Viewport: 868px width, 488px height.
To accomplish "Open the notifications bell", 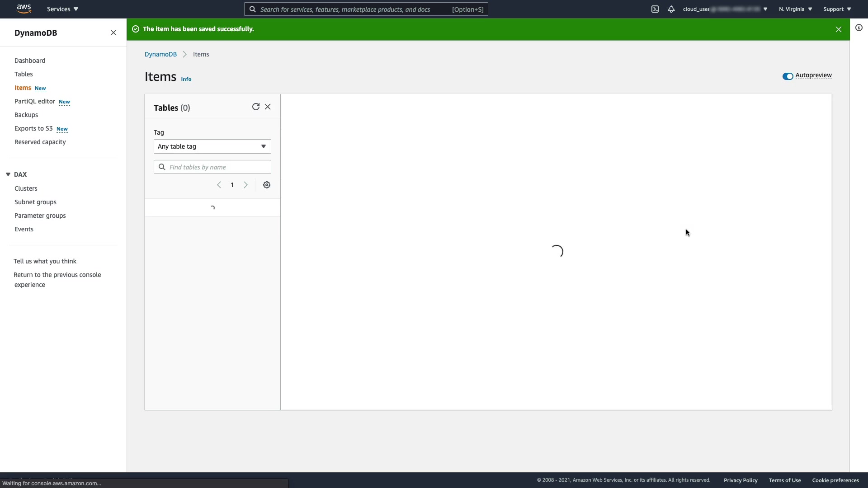I will (671, 9).
